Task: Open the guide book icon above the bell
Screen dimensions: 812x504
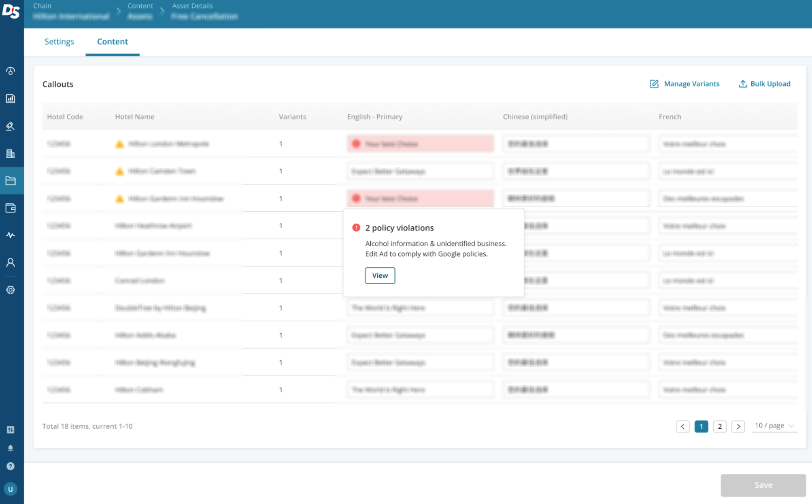Action: (x=10, y=430)
